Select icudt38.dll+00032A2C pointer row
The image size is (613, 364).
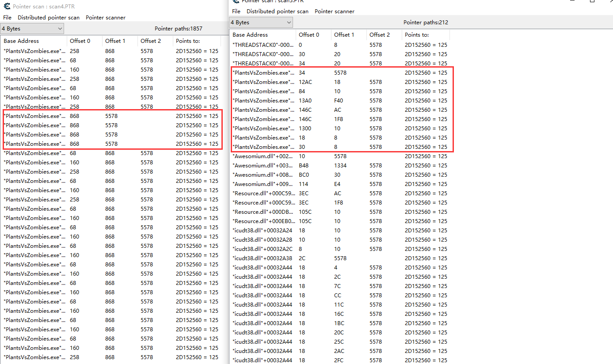pyautogui.click(x=263, y=249)
